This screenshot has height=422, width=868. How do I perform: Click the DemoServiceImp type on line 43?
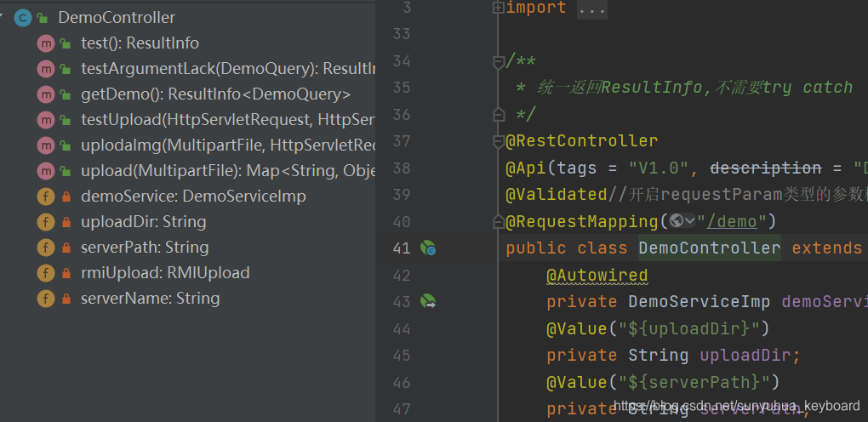click(x=700, y=301)
